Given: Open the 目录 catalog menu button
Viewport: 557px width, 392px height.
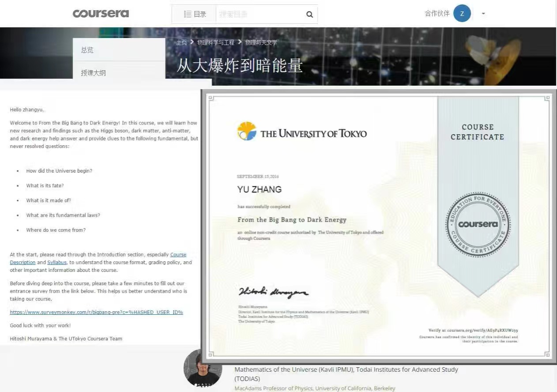Looking at the screenshot, I should point(195,14).
